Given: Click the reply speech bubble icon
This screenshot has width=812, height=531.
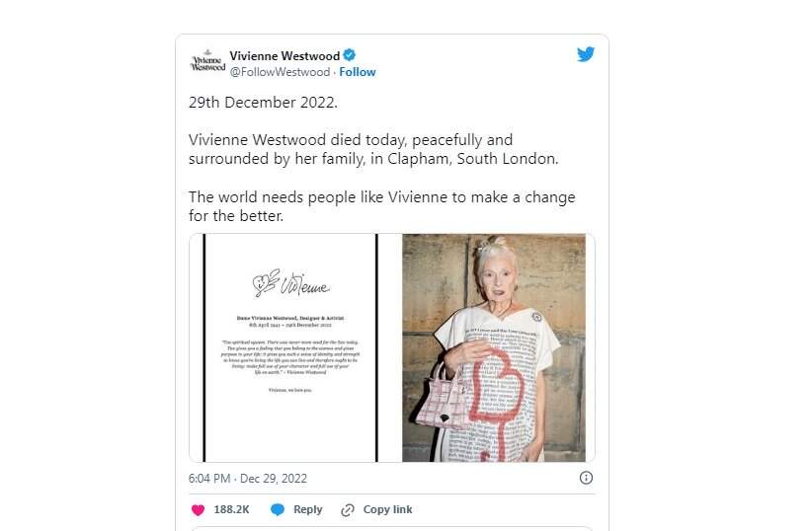Looking at the screenshot, I should tap(278, 509).
